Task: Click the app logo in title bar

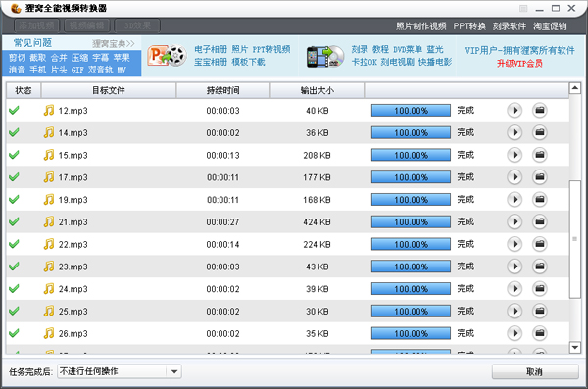Action: pos(16,8)
